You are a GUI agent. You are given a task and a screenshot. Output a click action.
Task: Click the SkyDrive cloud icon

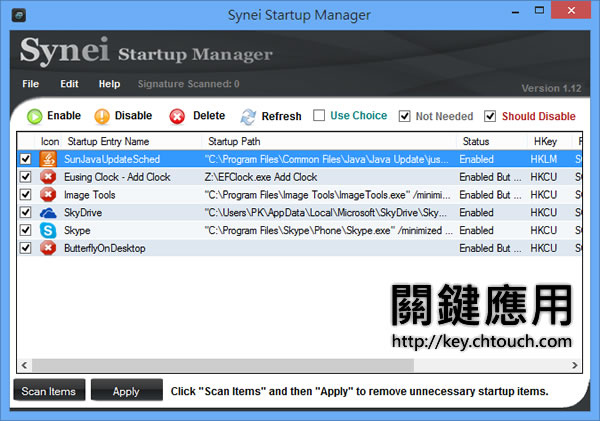pos(48,213)
